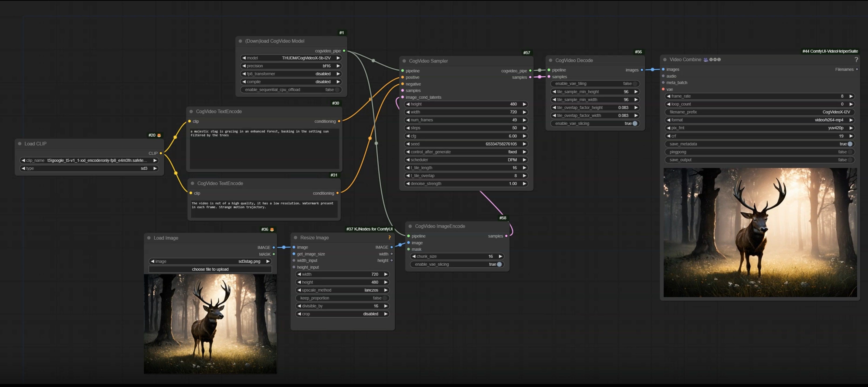Click the cogvideo_pipe output socket on model loader
The height and width of the screenshot is (387, 868).
[x=344, y=51]
